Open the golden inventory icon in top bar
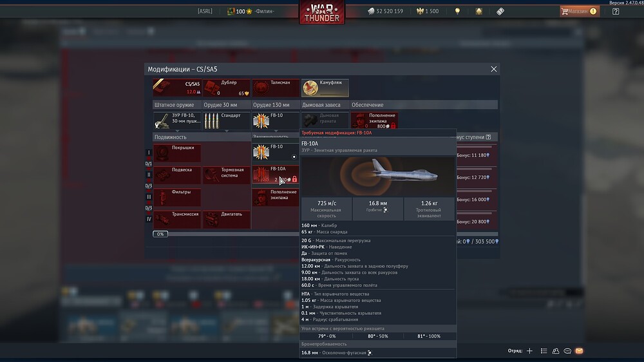This screenshot has width=644, height=362. click(x=479, y=12)
